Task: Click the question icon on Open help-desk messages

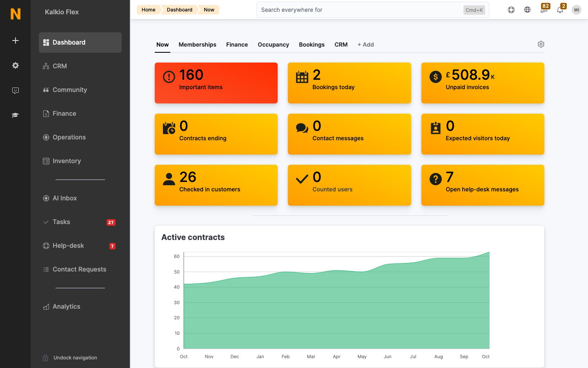Action: pos(436,179)
